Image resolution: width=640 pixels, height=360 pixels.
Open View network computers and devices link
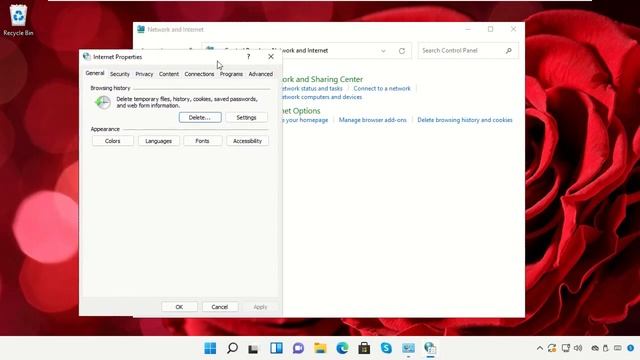tap(322, 97)
